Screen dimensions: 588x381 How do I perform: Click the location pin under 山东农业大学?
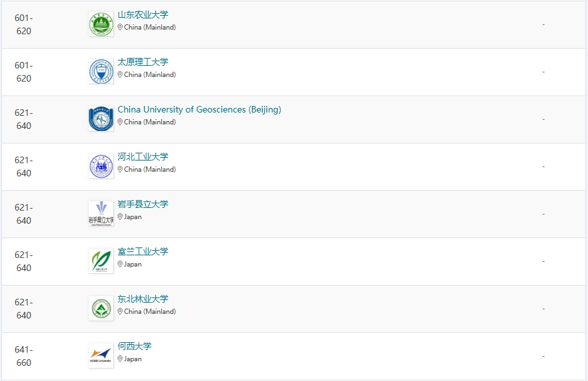point(120,27)
